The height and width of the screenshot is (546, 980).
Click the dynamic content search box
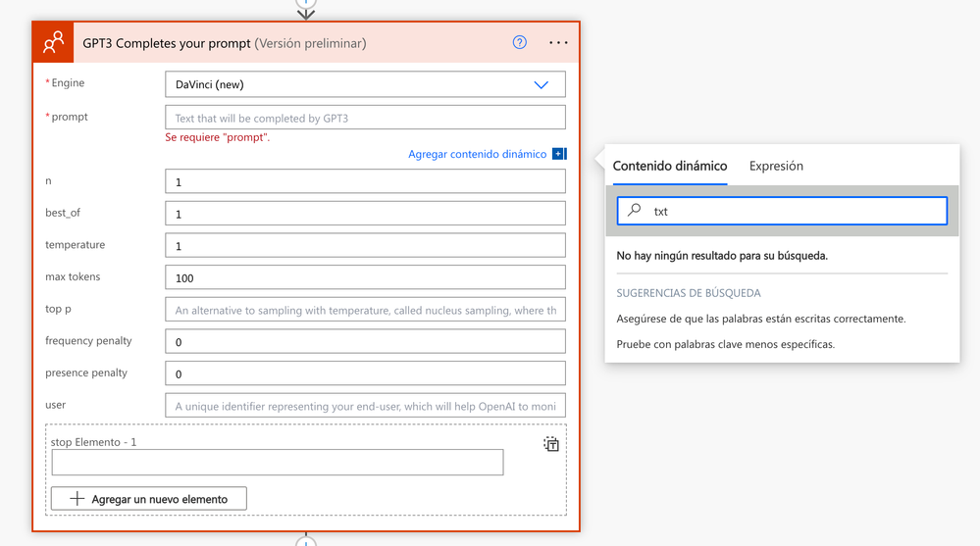click(x=782, y=211)
